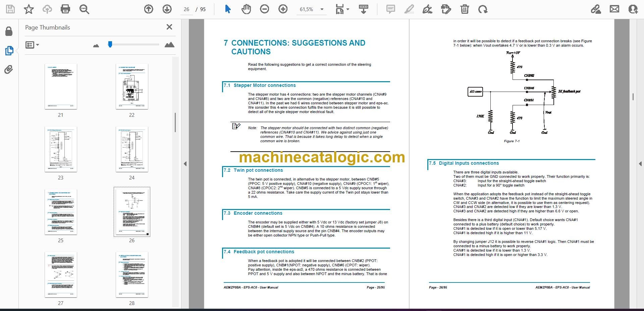The height and width of the screenshot is (311, 644).
Task: Click the page number field showing 26
Action: [187, 9]
